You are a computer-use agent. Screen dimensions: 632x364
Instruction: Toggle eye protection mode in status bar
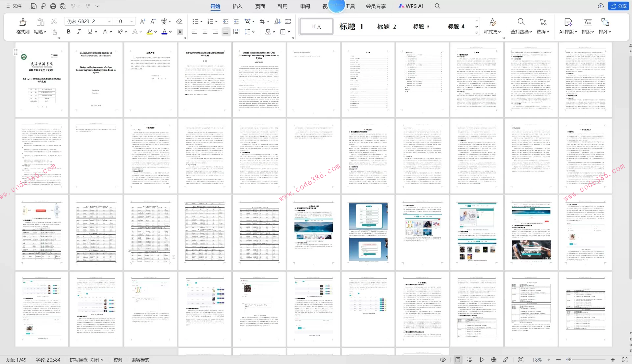(x=443, y=360)
